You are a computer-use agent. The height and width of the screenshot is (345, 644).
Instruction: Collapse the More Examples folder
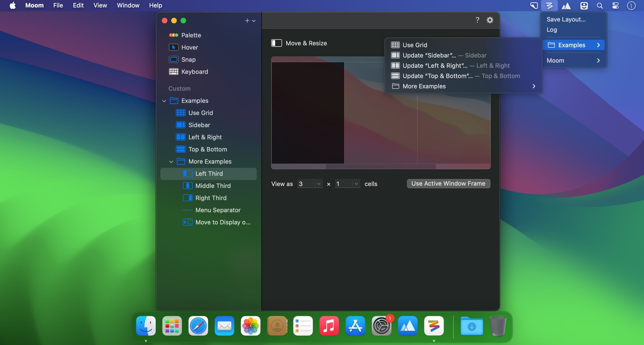pos(171,162)
